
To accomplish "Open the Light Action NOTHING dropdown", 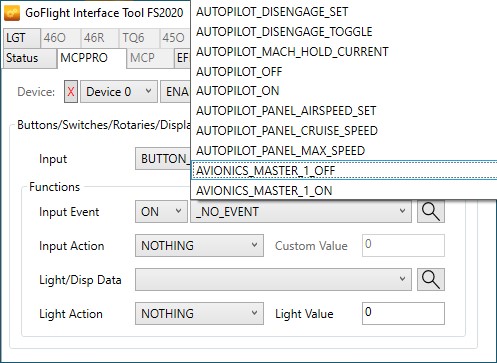I will (x=199, y=314).
